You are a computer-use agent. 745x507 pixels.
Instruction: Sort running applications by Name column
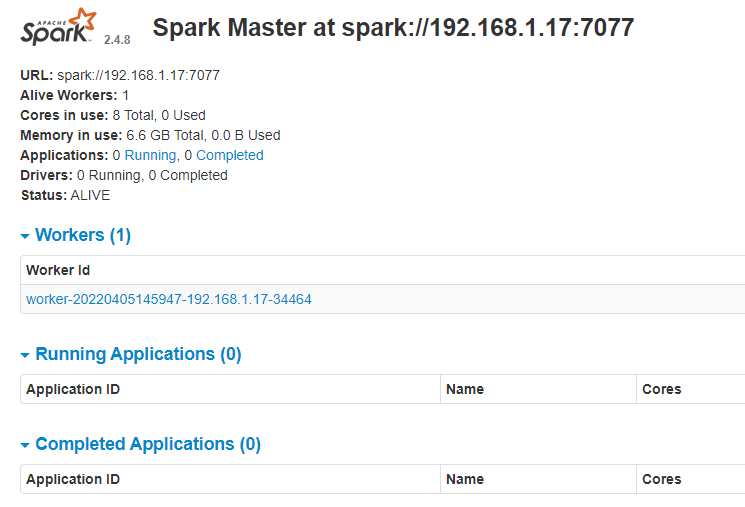tap(465, 389)
